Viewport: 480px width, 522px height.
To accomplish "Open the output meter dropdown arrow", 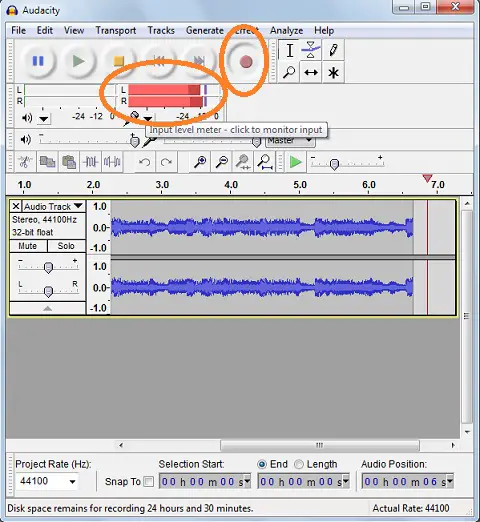I will click(x=44, y=118).
